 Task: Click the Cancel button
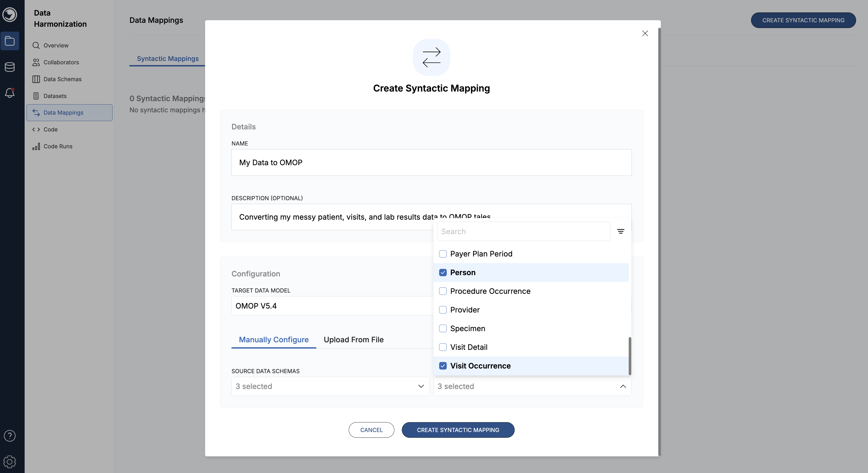pos(371,430)
